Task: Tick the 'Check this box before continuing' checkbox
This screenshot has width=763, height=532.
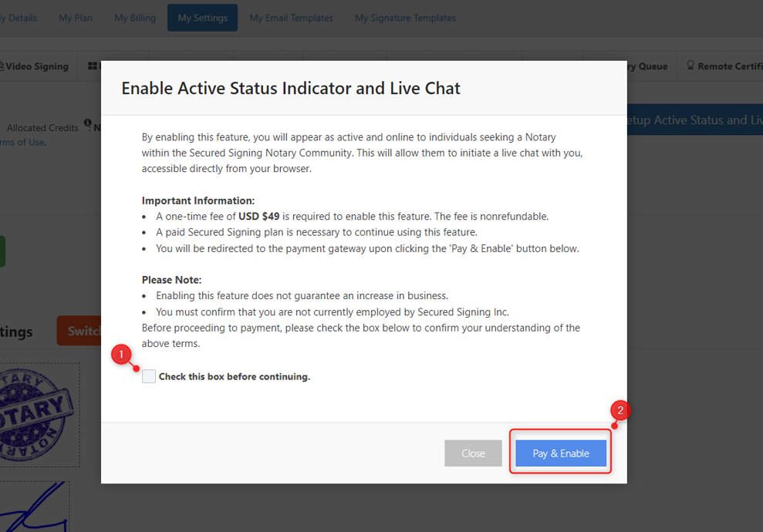Action: 149,376
